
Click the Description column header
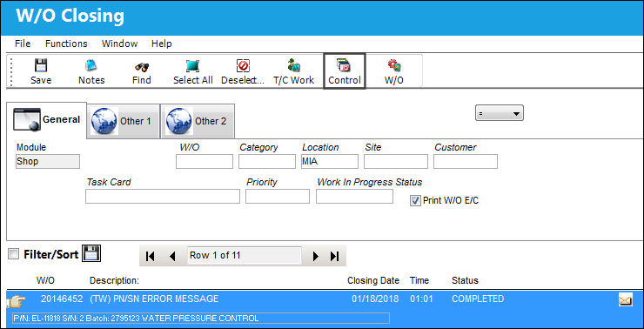point(115,280)
